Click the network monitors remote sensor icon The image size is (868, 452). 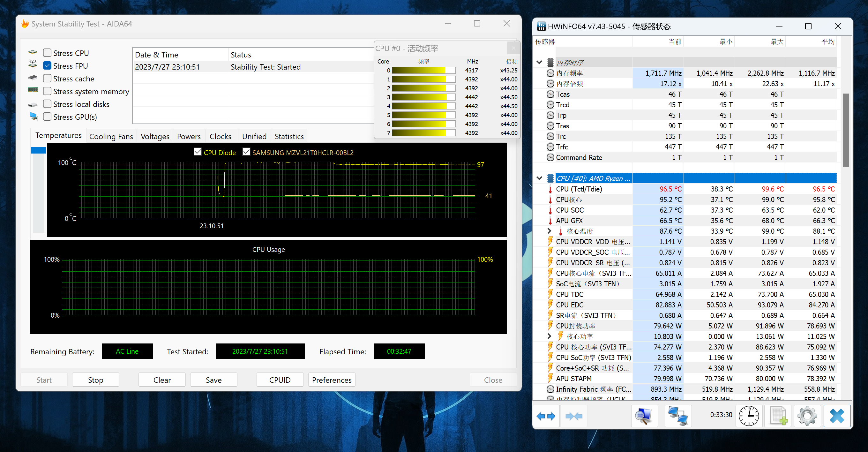tap(677, 416)
